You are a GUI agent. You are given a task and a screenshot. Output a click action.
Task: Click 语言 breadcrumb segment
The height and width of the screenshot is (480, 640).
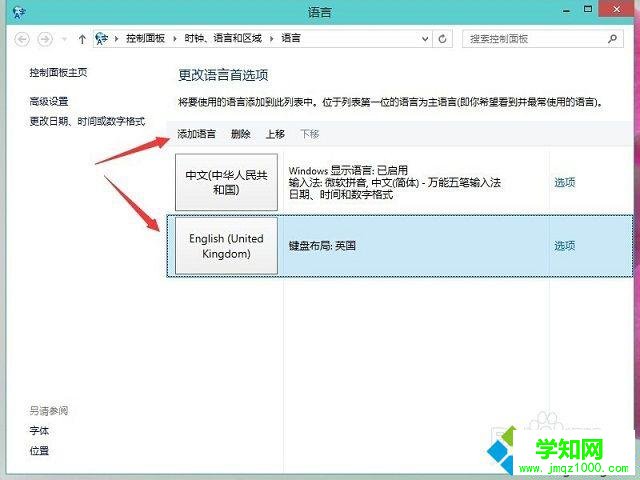[x=291, y=38]
